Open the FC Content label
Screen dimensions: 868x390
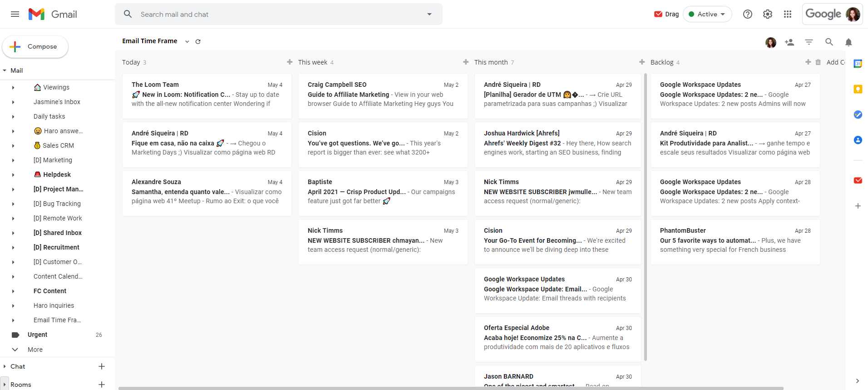49,291
